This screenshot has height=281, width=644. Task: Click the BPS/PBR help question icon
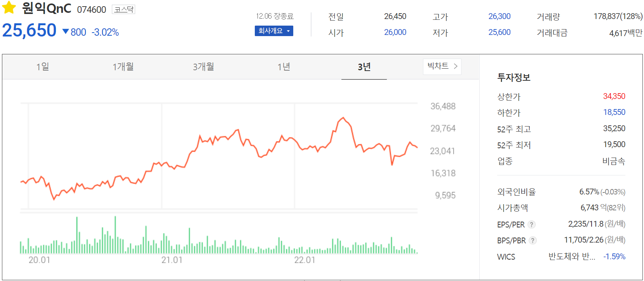click(533, 240)
